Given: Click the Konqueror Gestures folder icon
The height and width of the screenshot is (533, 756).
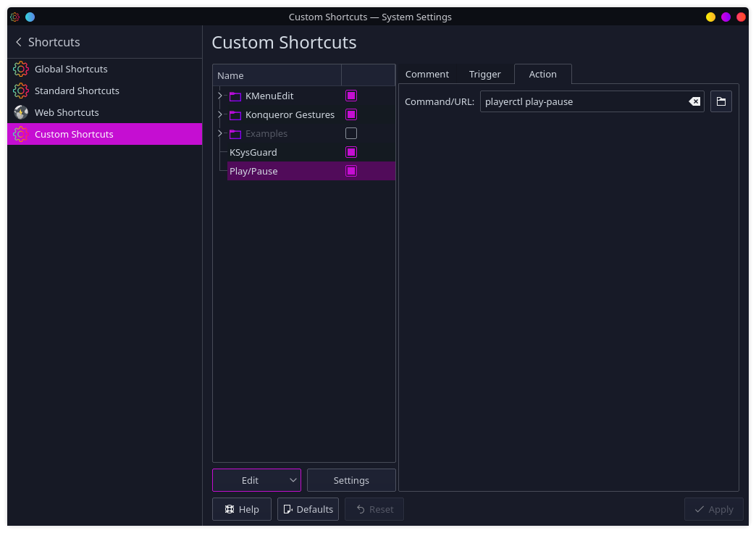Looking at the screenshot, I should click(235, 115).
